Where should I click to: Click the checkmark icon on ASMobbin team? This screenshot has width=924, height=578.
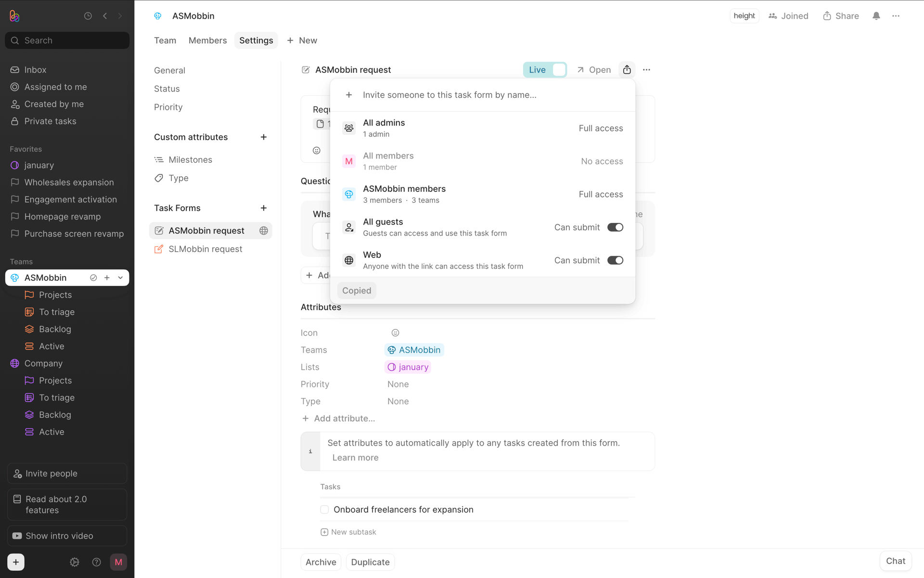(x=93, y=278)
